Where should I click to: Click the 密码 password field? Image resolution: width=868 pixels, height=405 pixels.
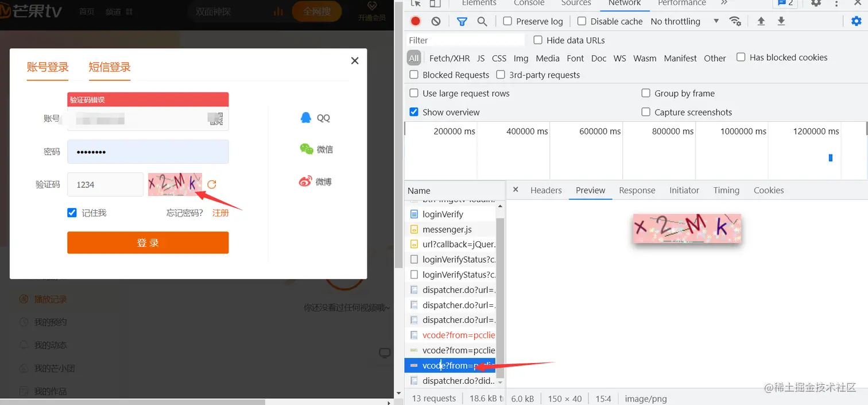[x=148, y=152]
